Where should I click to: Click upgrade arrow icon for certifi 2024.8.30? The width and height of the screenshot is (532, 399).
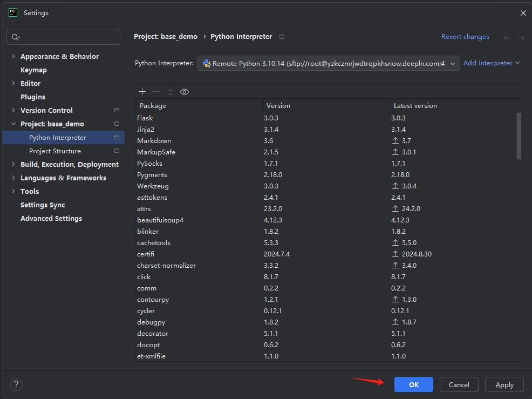pos(395,254)
